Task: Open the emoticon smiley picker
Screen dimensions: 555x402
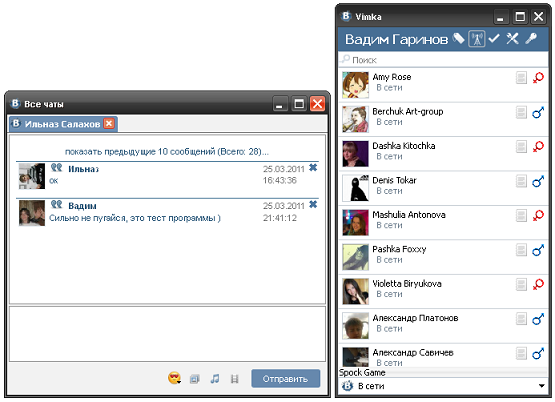Action: 174,378
